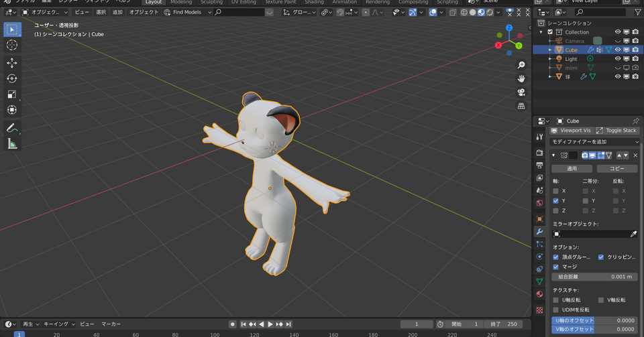Remove the Mirror modifier with X

click(x=635, y=155)
